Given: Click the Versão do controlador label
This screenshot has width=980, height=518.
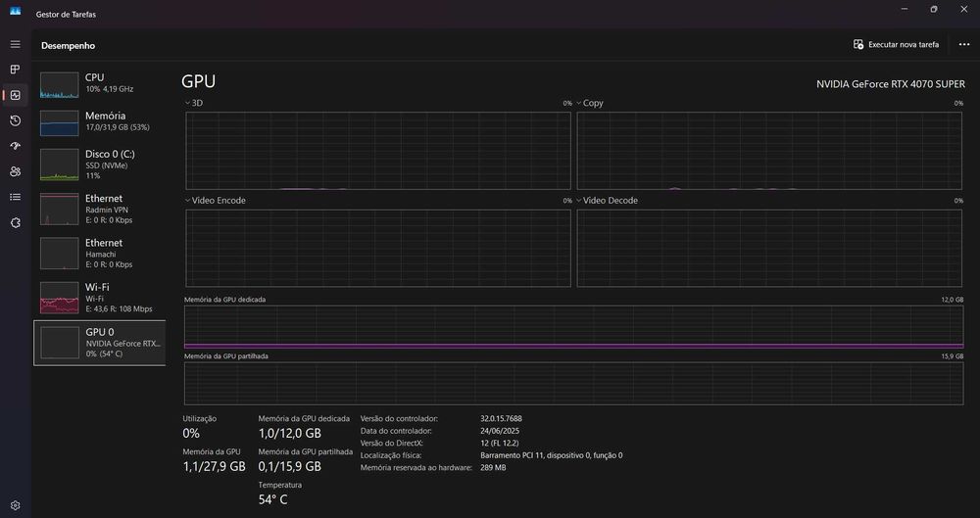Looking at the screenshot, I should (399, 419).
